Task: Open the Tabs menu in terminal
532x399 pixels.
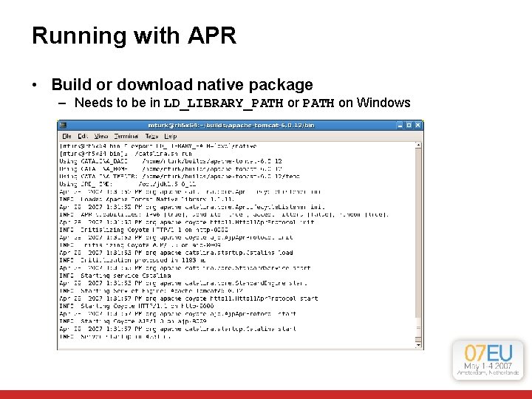Action: [x=151, y=136]
